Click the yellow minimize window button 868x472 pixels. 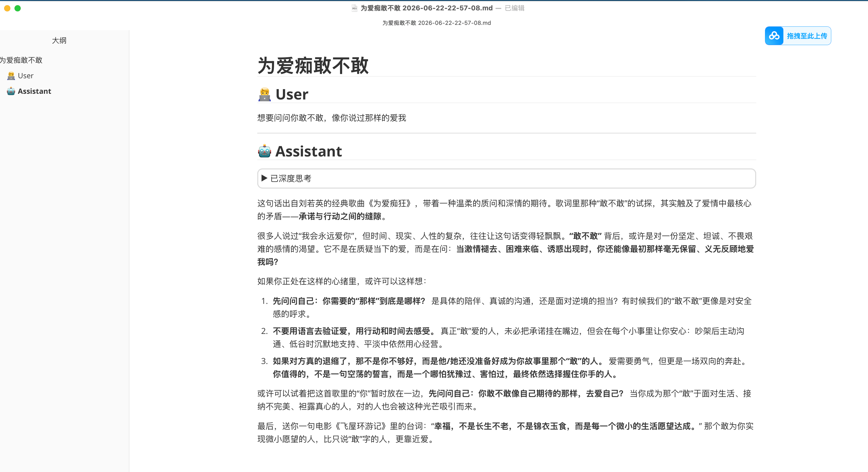(x=7, y=8)
